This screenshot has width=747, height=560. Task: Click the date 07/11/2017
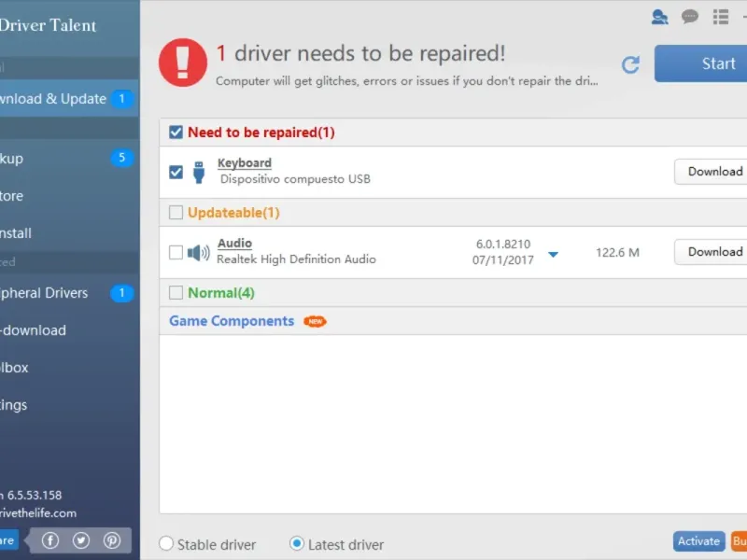pyautogui.click(x=503, y=260)
